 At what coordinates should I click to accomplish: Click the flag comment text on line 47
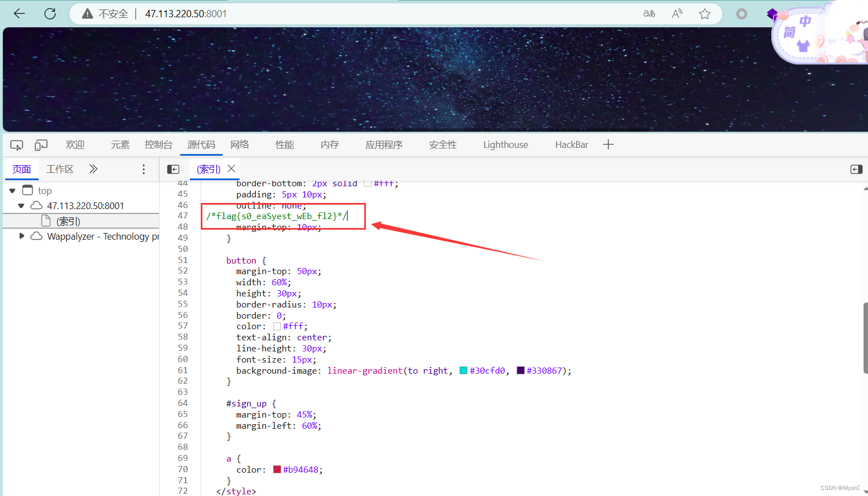click(x=276, y=216)
